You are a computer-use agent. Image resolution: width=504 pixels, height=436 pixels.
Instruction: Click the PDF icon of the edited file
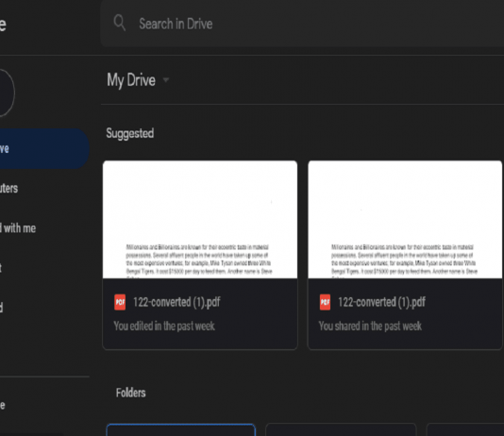coord(120,302)
